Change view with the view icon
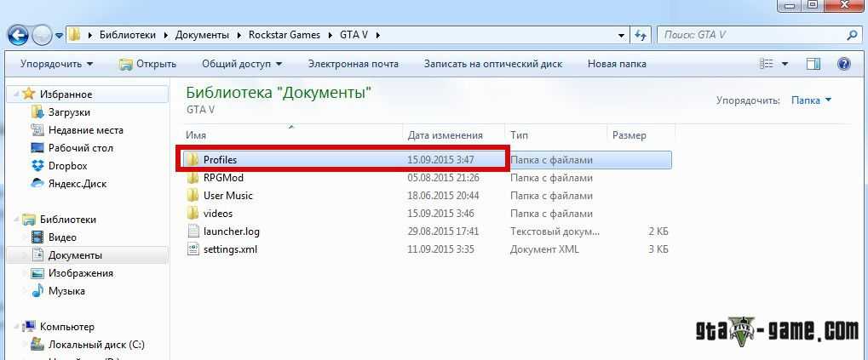 pyautogui.click(x=766, y=64)
